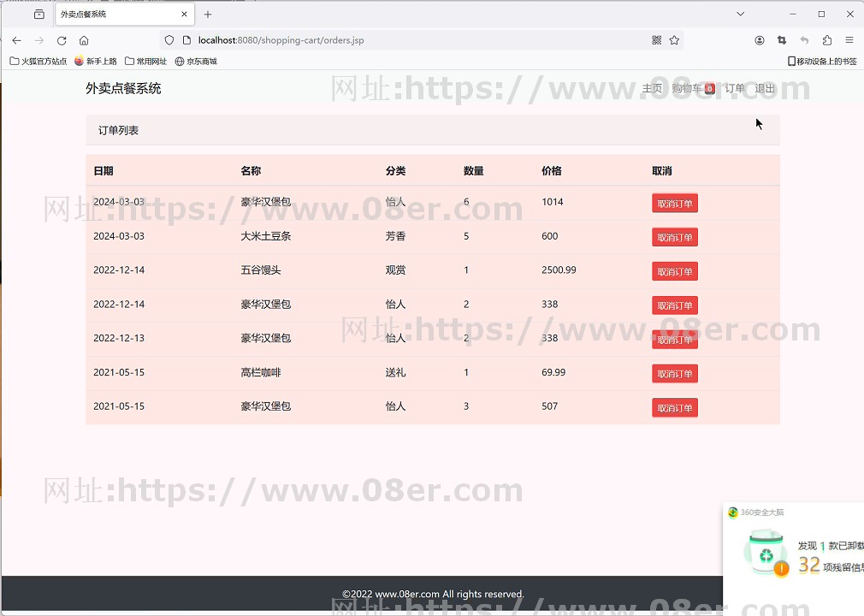This screenshot has width=864, height=616.
Task: Open the 新手上路 bookmark
Action: coord(96,61)
